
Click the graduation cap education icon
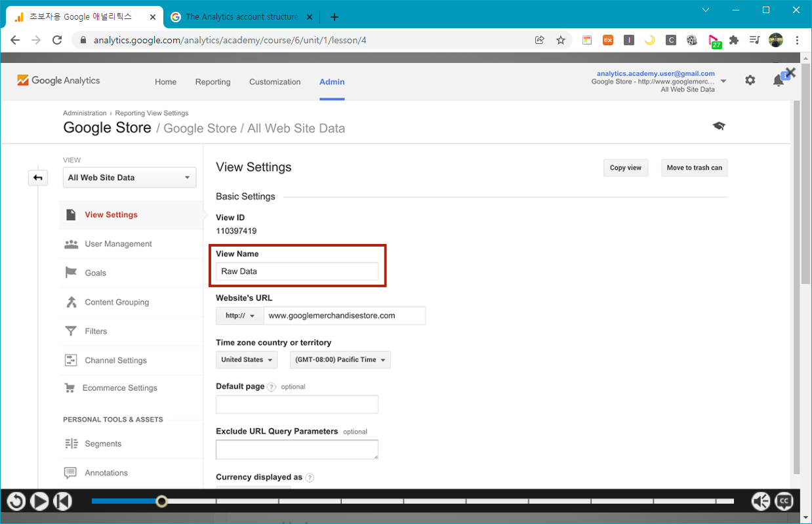(x=719, y=126)
